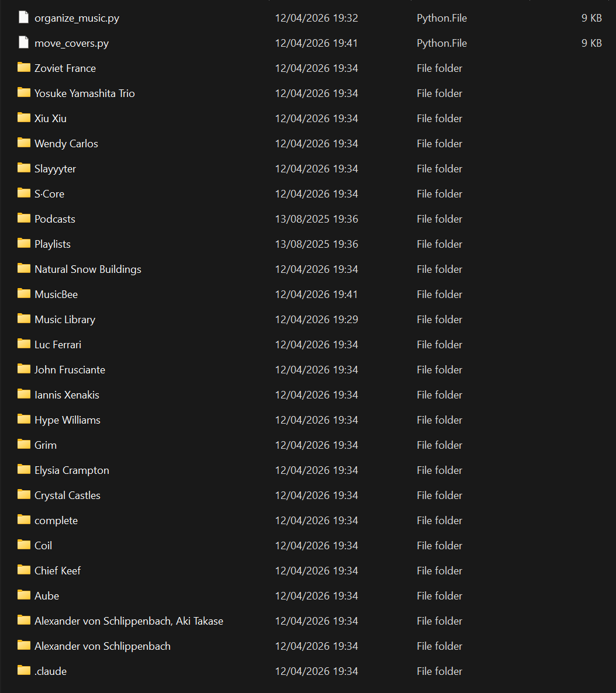Select the complete folder name
The width and height of the screenshot is (616, 693).
point(56,521)
